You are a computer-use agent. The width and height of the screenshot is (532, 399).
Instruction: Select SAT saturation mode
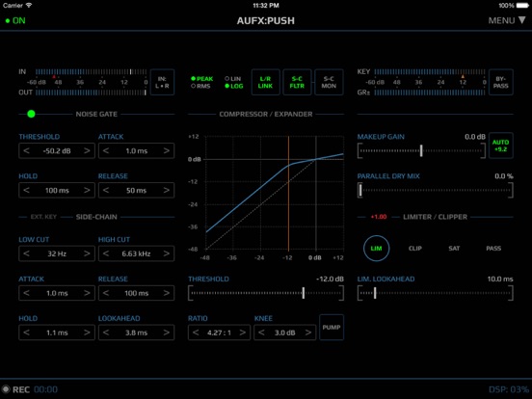coord(454,249)
